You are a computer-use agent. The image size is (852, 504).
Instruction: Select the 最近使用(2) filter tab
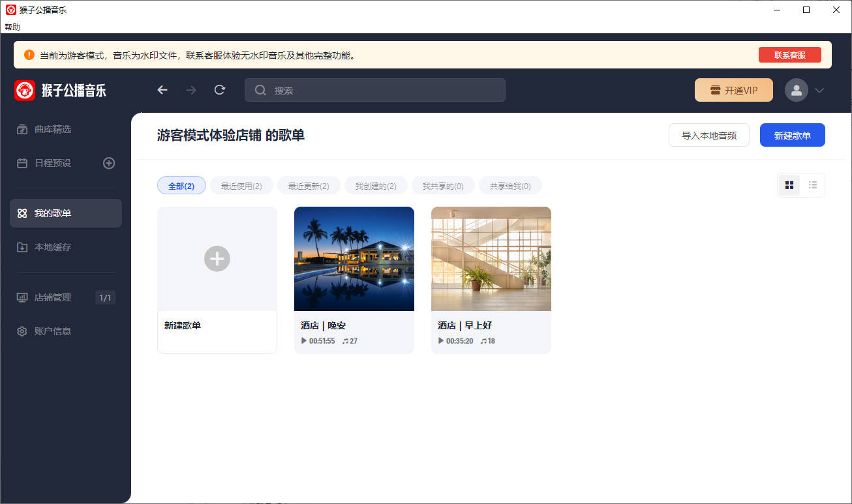pos(241,186)
